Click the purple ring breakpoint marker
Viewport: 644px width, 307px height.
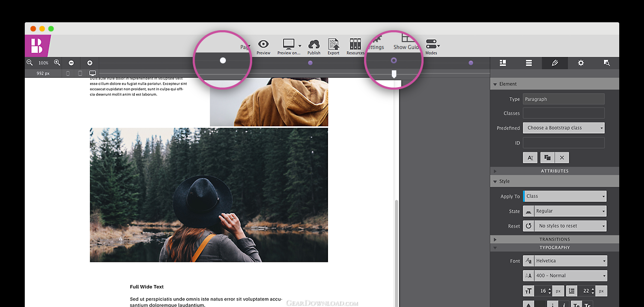click(x=394, y=60)
